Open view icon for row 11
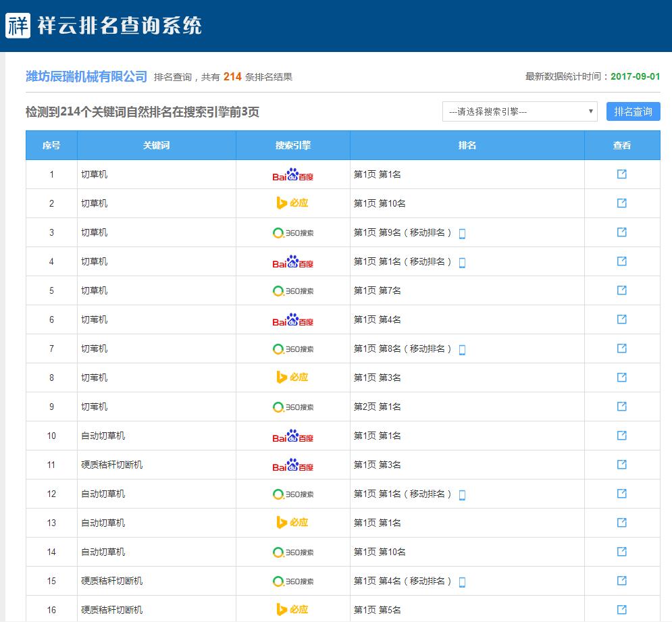 (x=621, y=465)
